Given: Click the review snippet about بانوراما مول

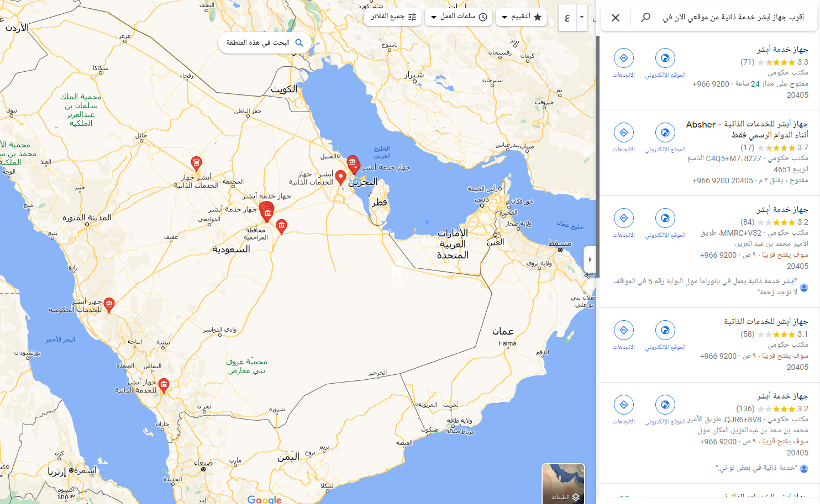Looking at the screenshot, I should (x=705, y=287).
